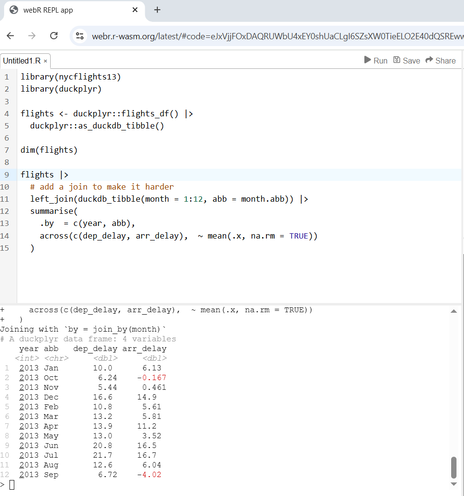This screenshot has width=464, height=496.
Task: Go back to the previous page
Action: [x=11, y=36]
